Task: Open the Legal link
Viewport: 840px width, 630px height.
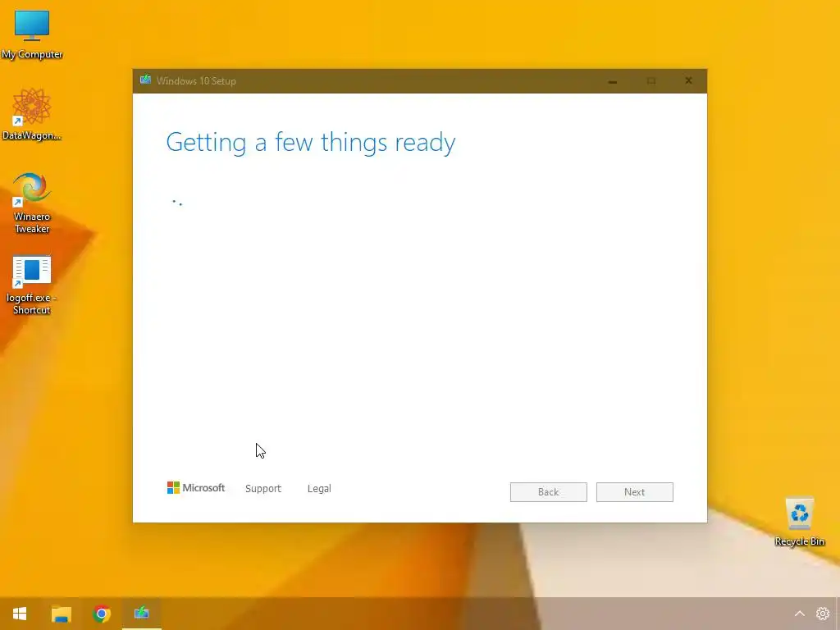Action: click(x=319, y=489)
